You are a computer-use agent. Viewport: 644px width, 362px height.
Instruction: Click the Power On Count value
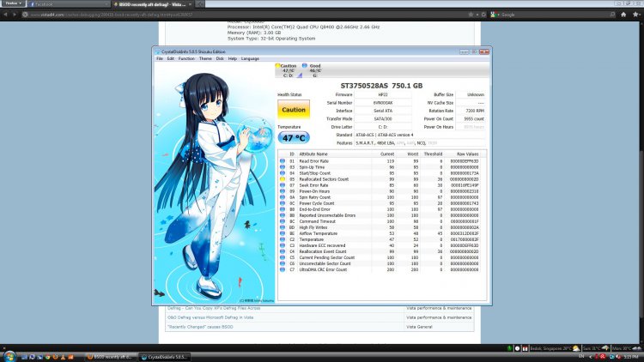(x=471, y=119)
